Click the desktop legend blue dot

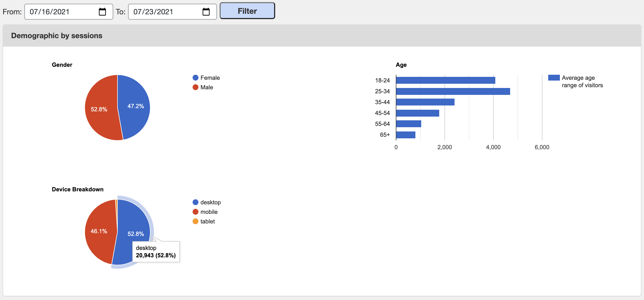click(x=195, y=202)
